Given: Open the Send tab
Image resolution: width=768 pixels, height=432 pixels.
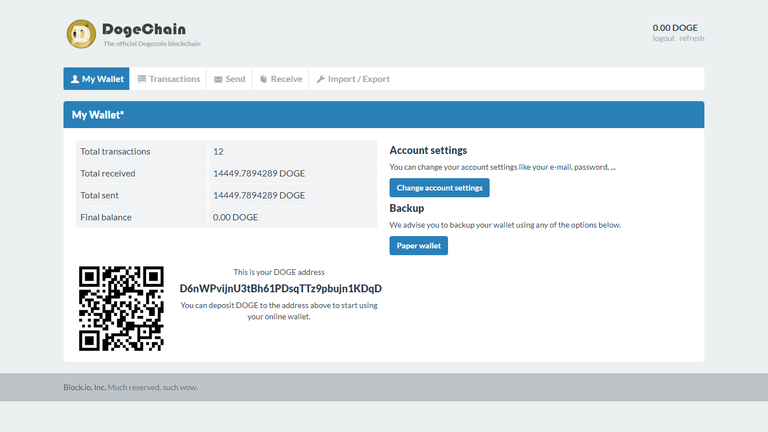Looking at the screenshot, I should [x=229, y=79].
